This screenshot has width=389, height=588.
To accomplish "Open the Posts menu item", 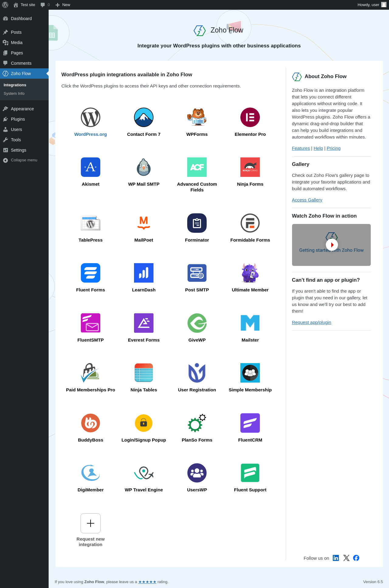I will tap(24, 32).
